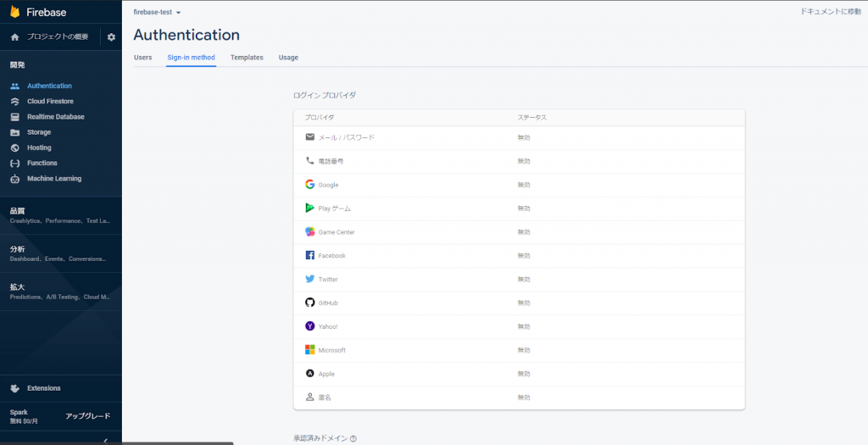Select the メール / パスワード provider row
Image resolution: width=868 pixels, height=445 pixels.
coord(520,137)
